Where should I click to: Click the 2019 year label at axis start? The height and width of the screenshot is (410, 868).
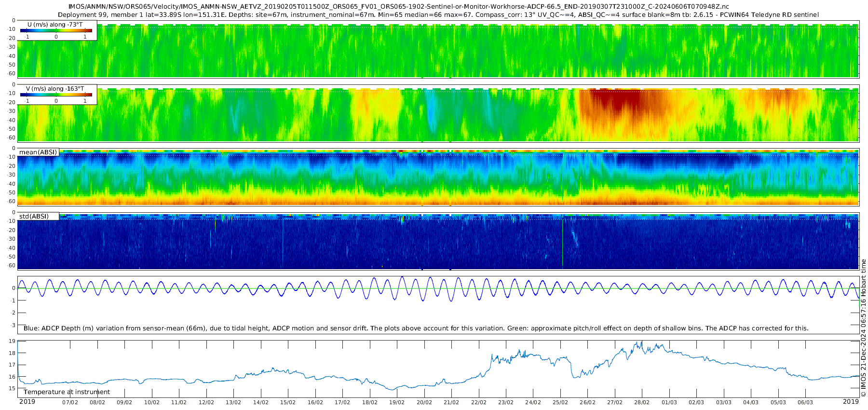(x=27, y=402)
